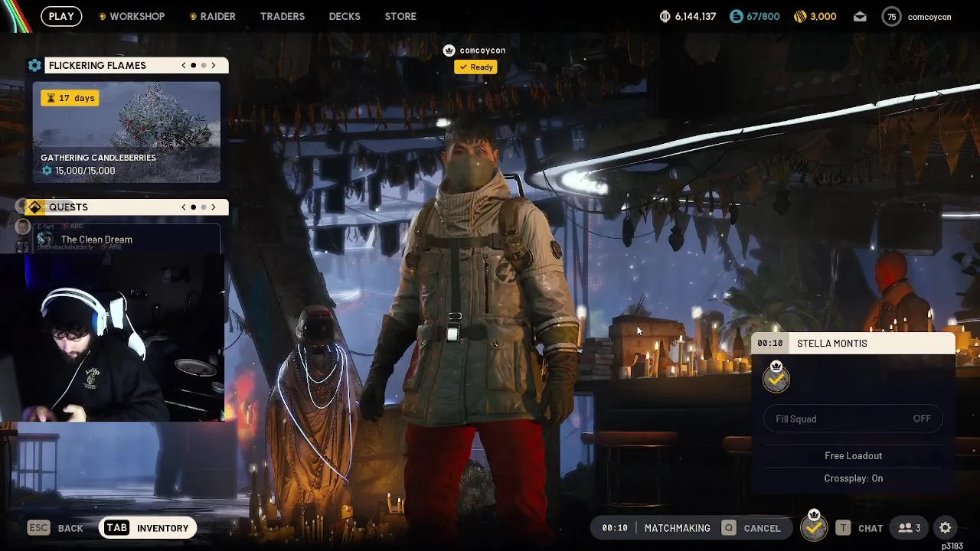Cancel matchmaking
Viewport: 980px width, 551px height.
tap(752, 528)
